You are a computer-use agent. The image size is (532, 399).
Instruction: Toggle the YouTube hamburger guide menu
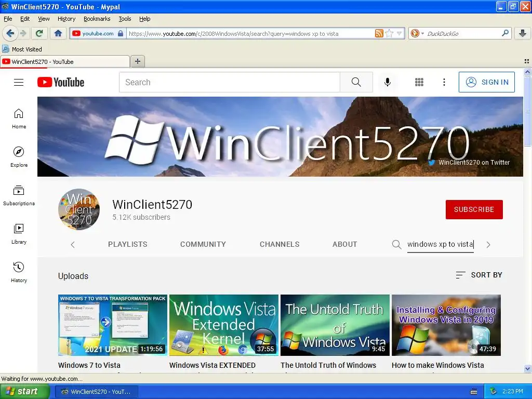click(19, 82)
